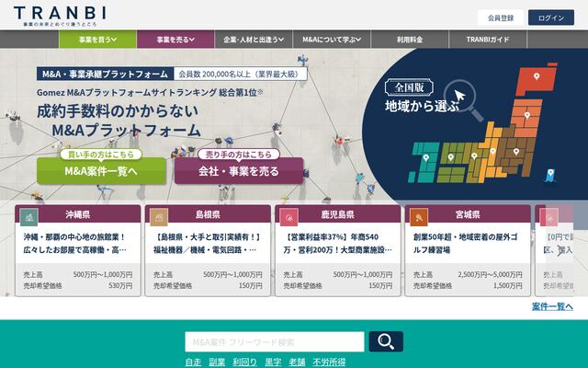This screenshot has height=368, width=588.
Task: Click the 島根県・大手と取引実績有 title
Action: point(207,243)
